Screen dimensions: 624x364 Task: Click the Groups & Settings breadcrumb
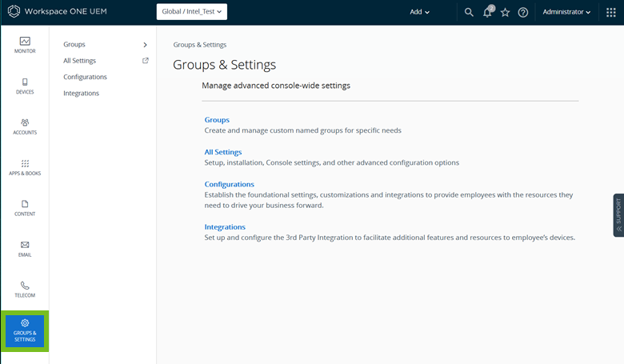coord(200,45)
